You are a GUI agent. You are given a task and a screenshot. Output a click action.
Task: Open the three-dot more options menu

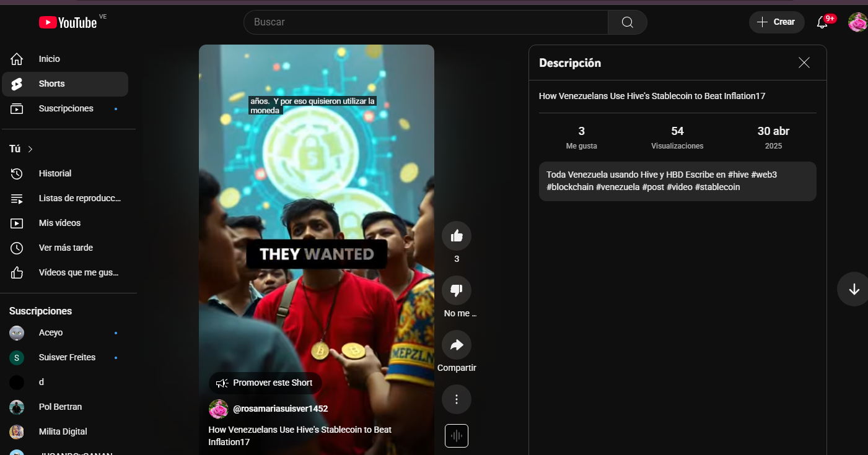[x=457, y=399]
